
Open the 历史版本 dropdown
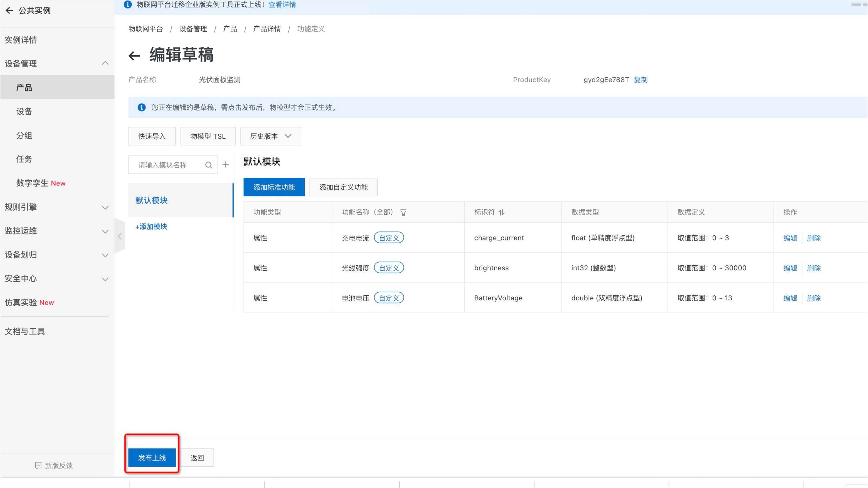pos(271,136)
